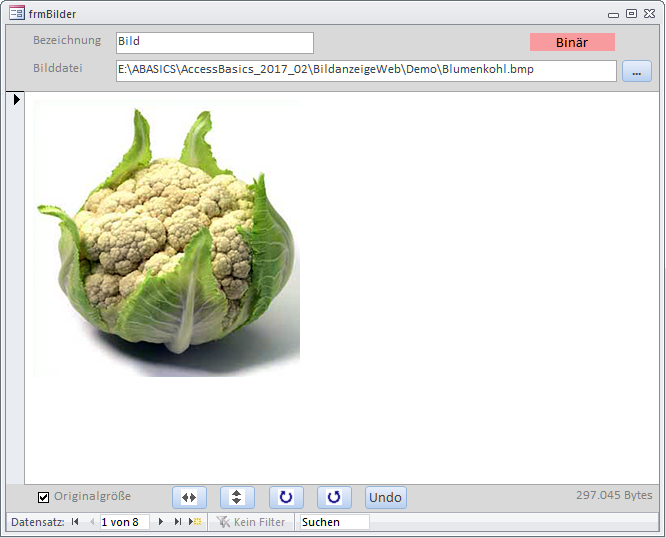Go to the first record
666x538 pixels.
pos(75,522)
